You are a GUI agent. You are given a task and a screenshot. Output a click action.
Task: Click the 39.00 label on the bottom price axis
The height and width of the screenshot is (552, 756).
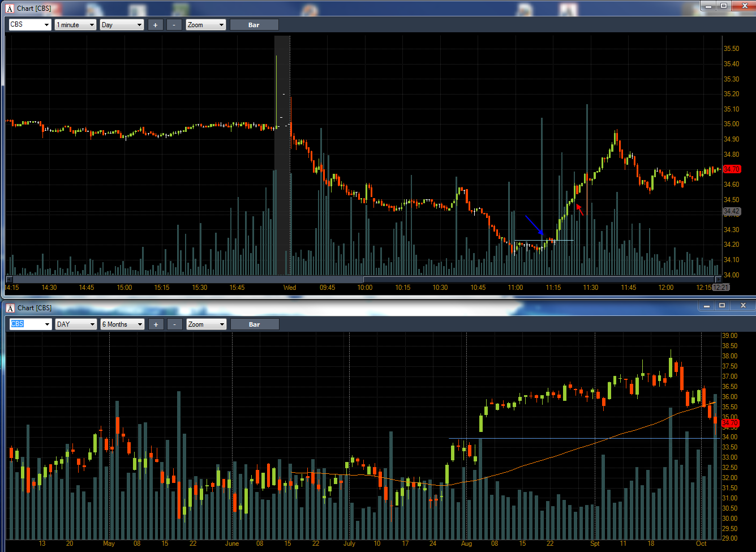[x=729, y=336]
